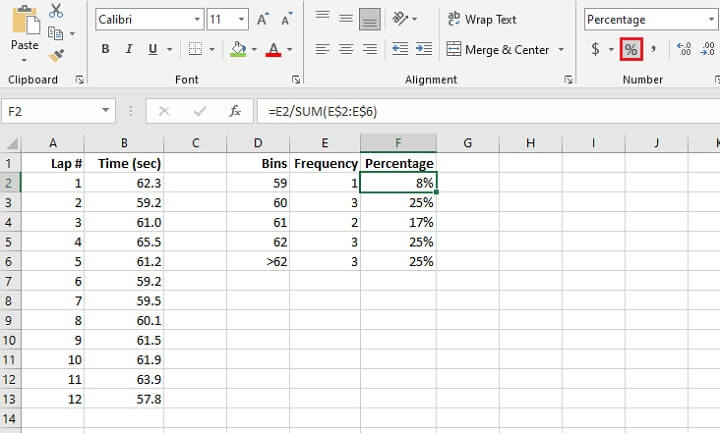Open underline style dropdown arrow
Image resolution: width=720 pixels, height=433 pixels.
169,49
